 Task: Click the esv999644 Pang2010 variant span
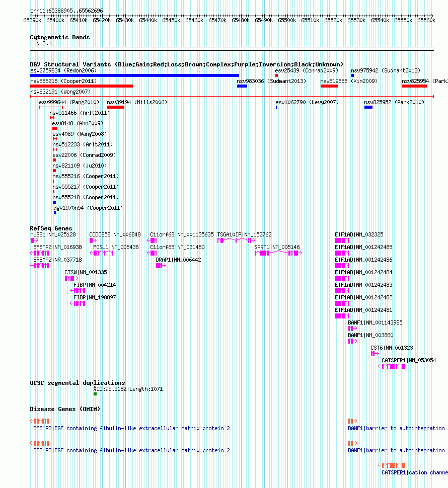tap(51, 107)
